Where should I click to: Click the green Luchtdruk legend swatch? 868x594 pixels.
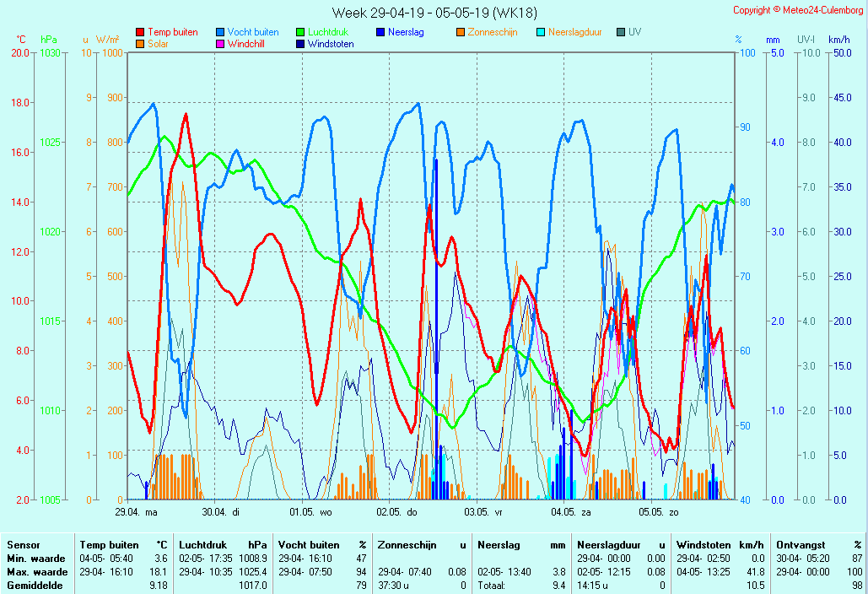(300, 33)
